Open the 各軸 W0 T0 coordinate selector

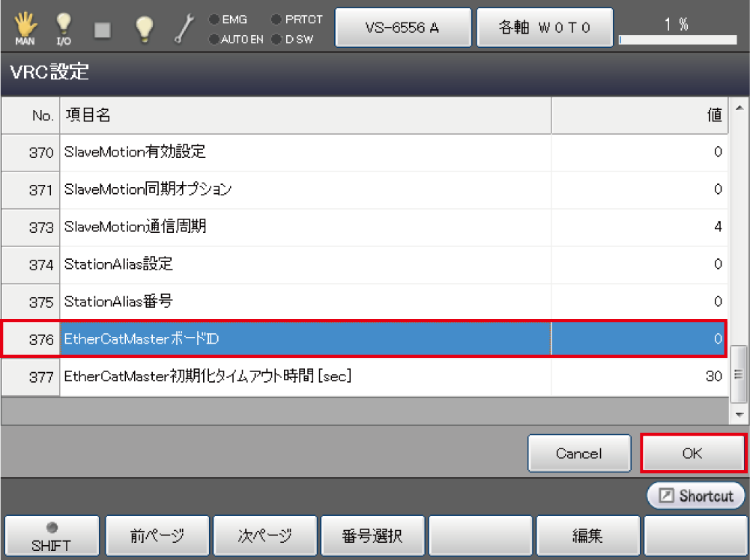coord(545,28)
